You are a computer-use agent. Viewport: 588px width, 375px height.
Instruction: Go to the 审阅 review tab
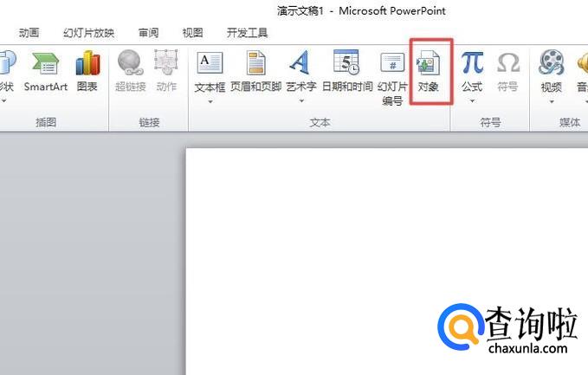148,33
